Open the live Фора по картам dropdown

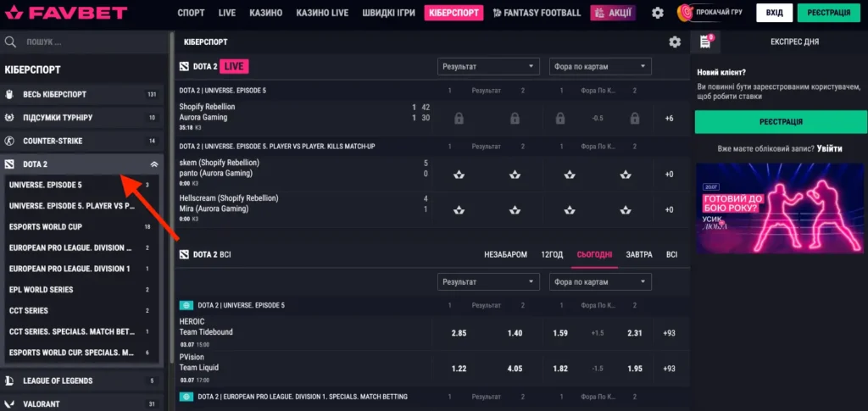(x=600, y=67)
